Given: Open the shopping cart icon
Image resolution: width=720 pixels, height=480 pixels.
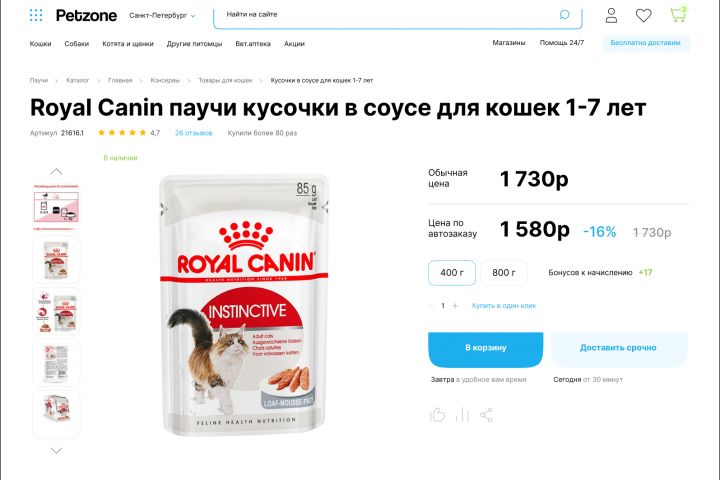Looking at the screenshot, I should click(678, 15).
